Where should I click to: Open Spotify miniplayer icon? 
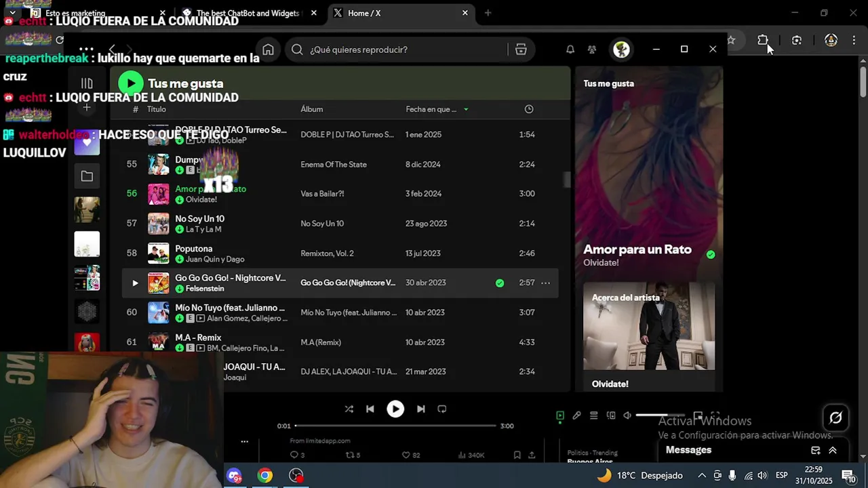pyautogui.click(x=698, y=415)
